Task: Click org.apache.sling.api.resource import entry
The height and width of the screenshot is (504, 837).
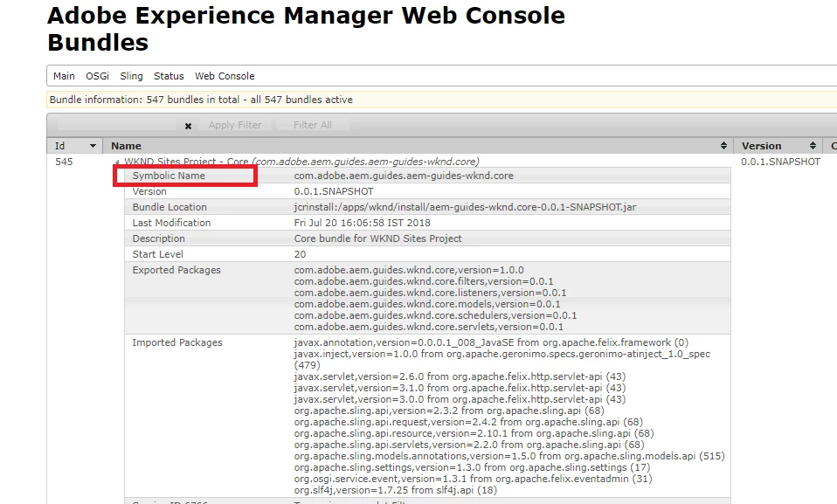Action: pos(474,433)
